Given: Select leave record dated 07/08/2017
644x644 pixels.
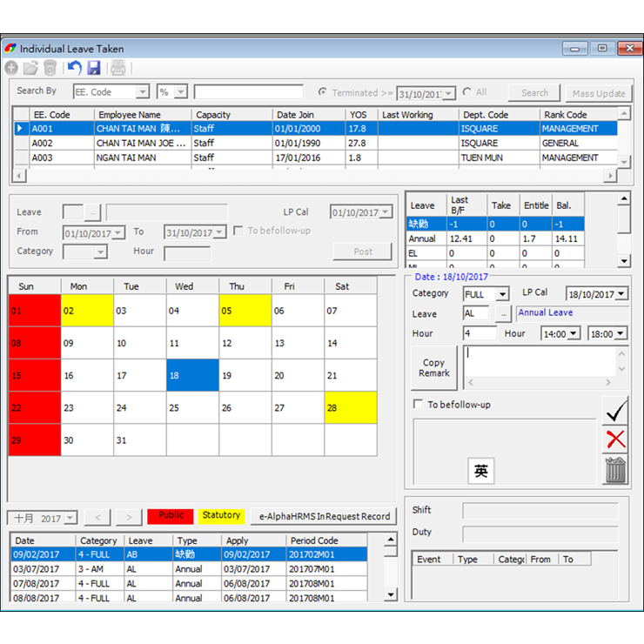Looking at the screenshot, I should pyautogui.click(x=189, y=584).
